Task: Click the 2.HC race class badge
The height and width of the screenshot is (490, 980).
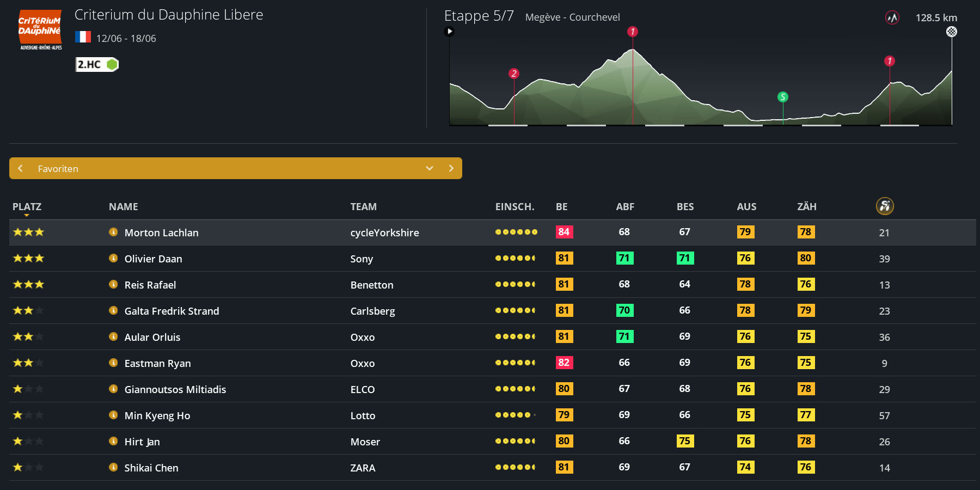Action: [x=96, y=64]
